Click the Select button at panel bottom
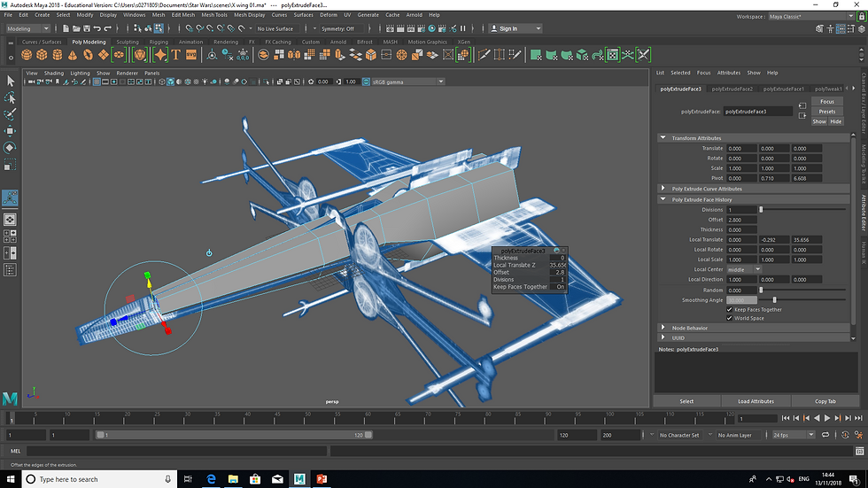Image resolution: width=868 pixels, height=488 pixels. click(686, 401)
